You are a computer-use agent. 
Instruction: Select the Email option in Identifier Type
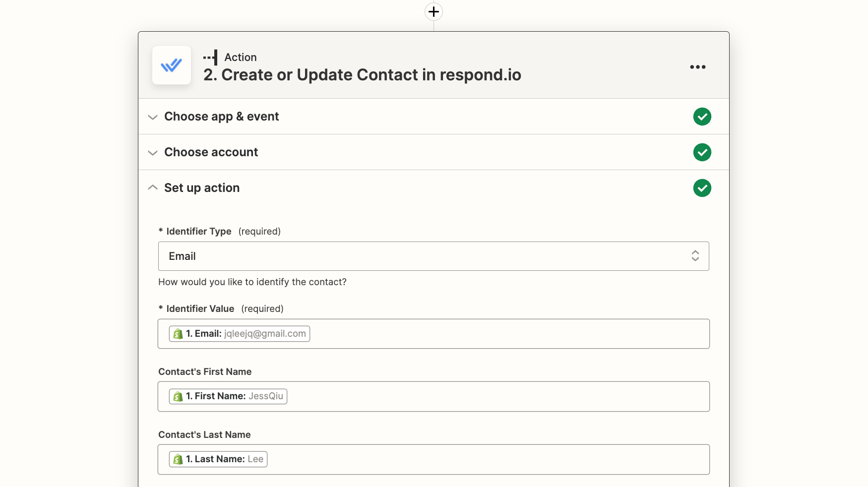click(x=183, y=256)
